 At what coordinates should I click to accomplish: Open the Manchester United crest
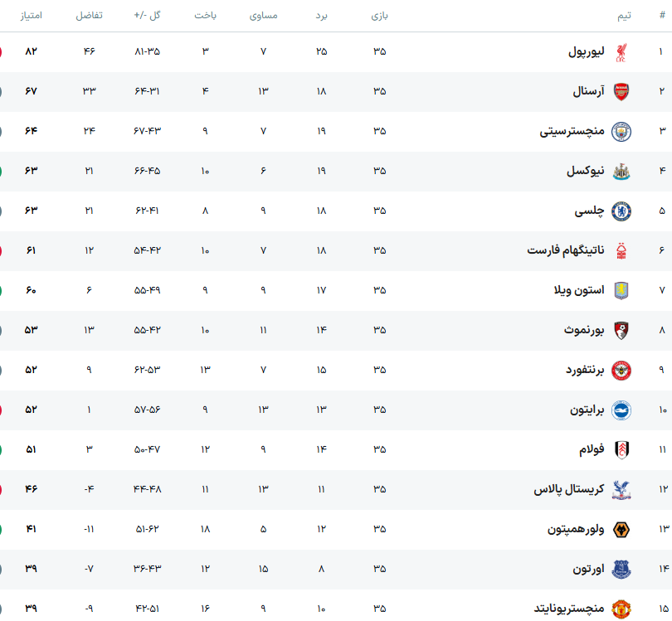click(621, 609)
